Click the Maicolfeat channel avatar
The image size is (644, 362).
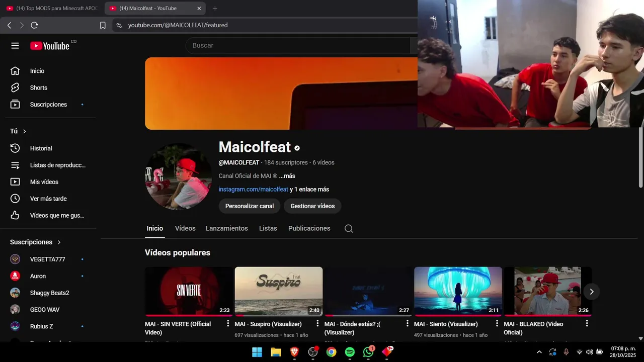click(x=179, y=176)
